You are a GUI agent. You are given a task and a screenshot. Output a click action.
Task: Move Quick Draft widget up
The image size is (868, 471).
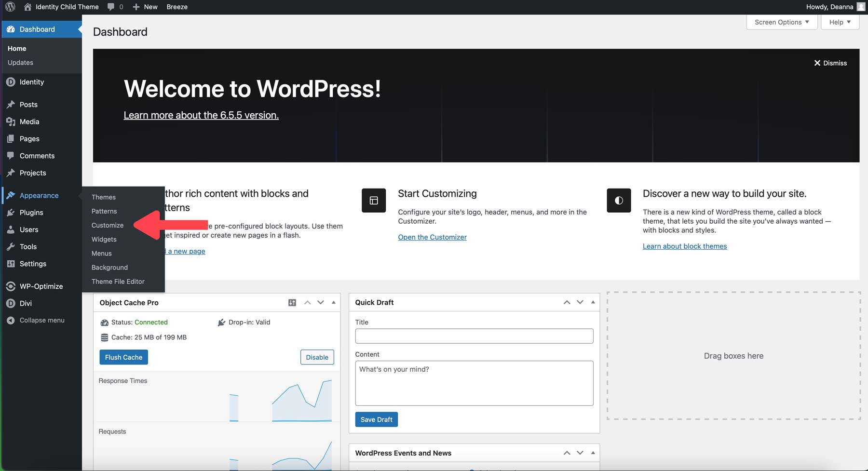pyautogui.click(x=567, y=302)
